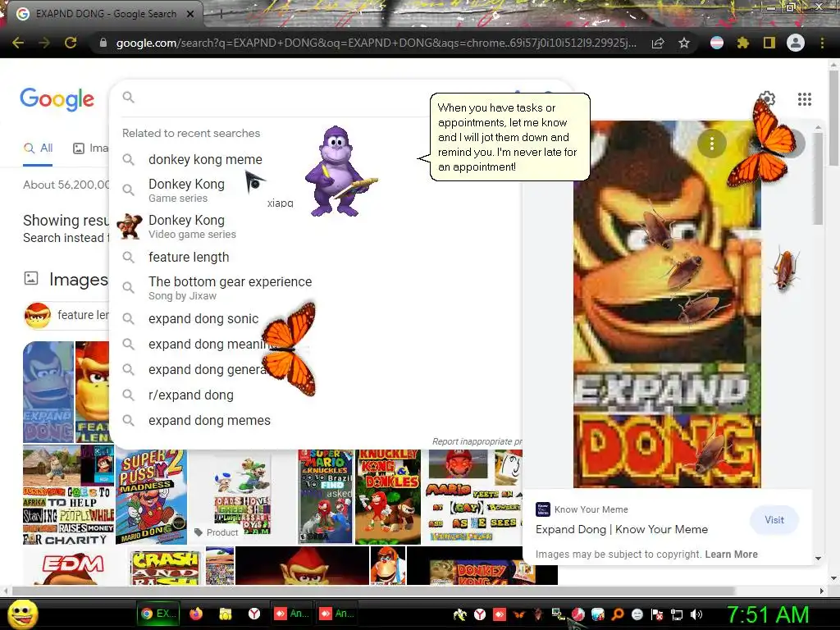Open the copyright Learn More link

tap(731, 555)
